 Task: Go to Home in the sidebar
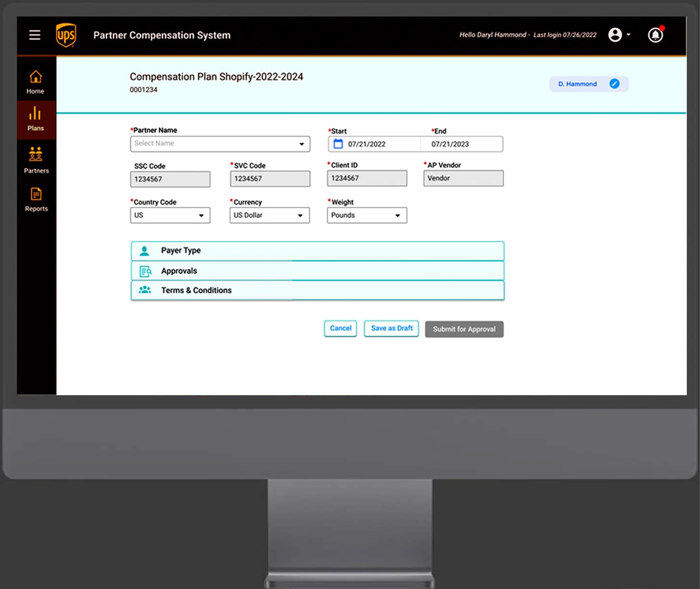pyautogui.click(x=36, y=82)
